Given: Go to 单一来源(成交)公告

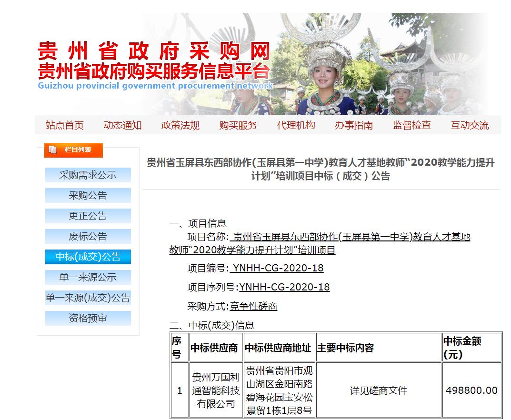Looking at the screenshot, I should 88,298.
